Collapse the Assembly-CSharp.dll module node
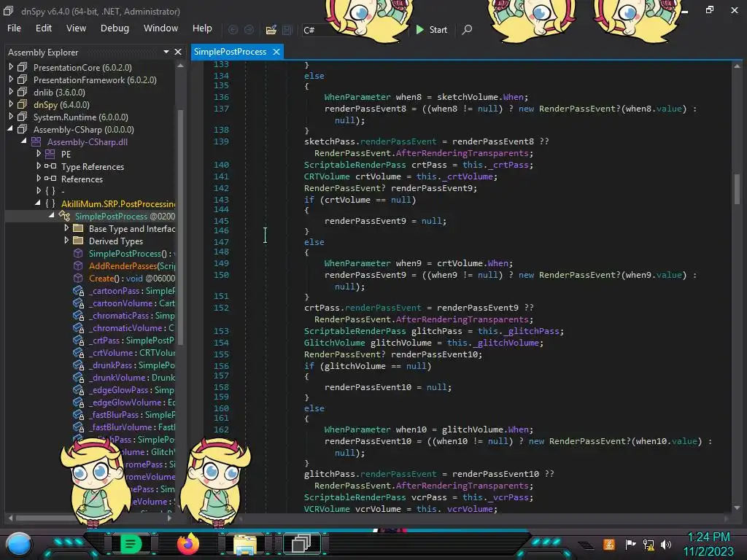Image resolution: width=747 pixels, height=560 pixels. 24,141
